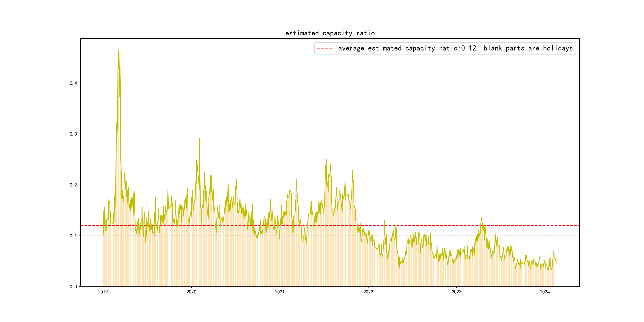The width and height of the screenshot is (644, 322).
Task: Click the 0.4 y-axis tick label
Action: click(73, 83)
